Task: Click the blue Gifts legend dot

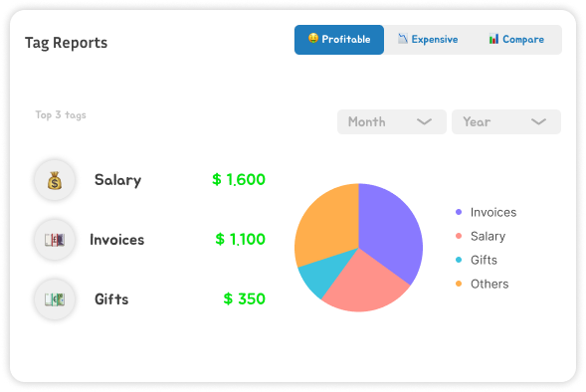Action: (x=459, y=260)
